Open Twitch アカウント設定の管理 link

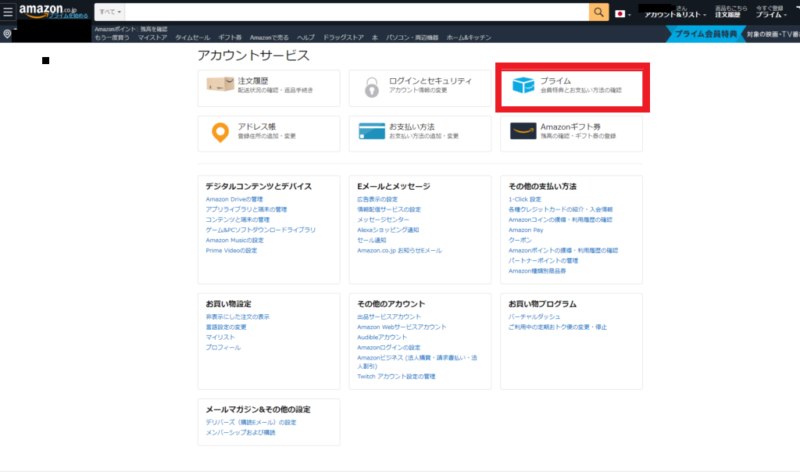396,377
